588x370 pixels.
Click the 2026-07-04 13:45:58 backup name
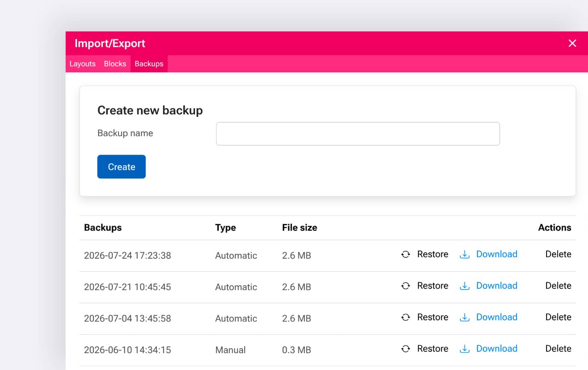[128, 319]
